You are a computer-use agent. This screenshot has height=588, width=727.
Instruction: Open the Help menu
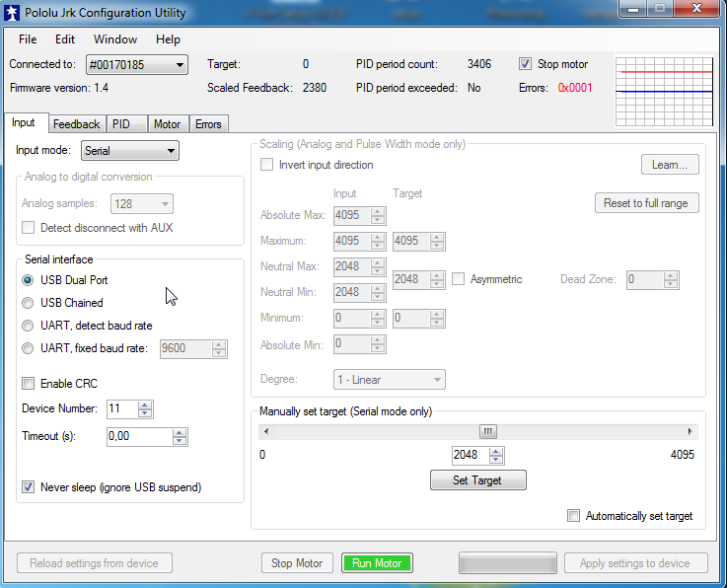(168, 39)
